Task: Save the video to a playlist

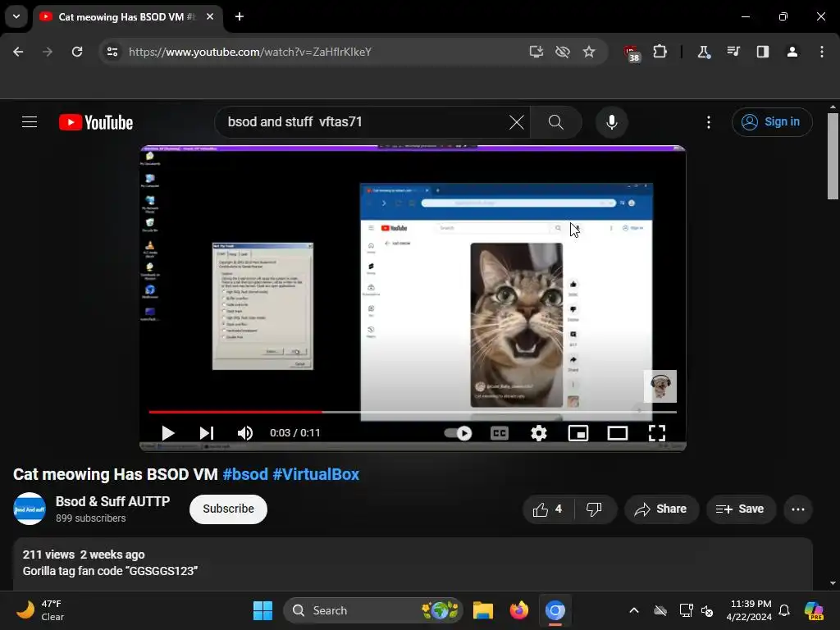Action: point(740,509)
